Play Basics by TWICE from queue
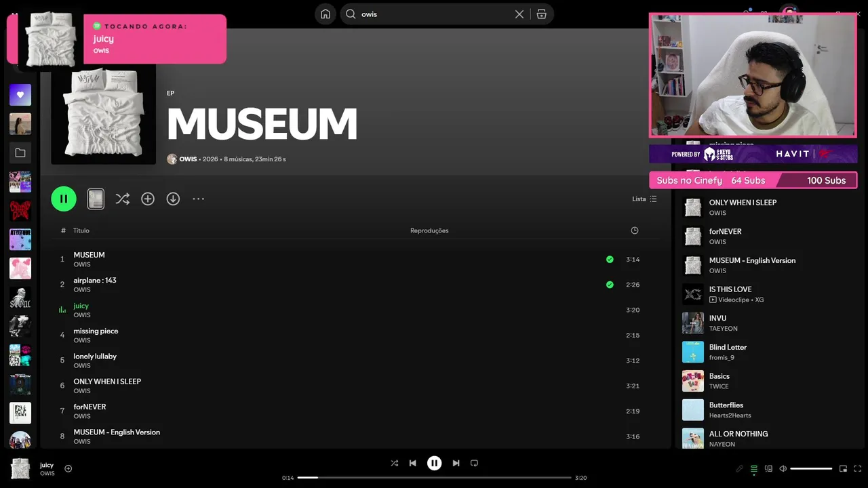868x488 pixels. [x=769, y=381]
